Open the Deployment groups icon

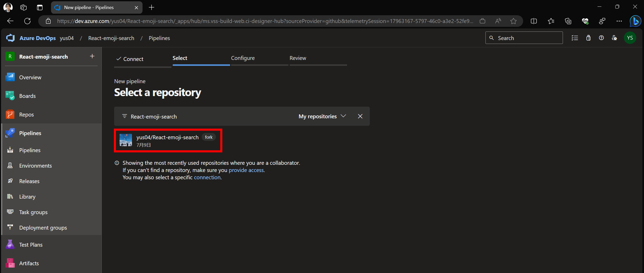tap(10, 228)
